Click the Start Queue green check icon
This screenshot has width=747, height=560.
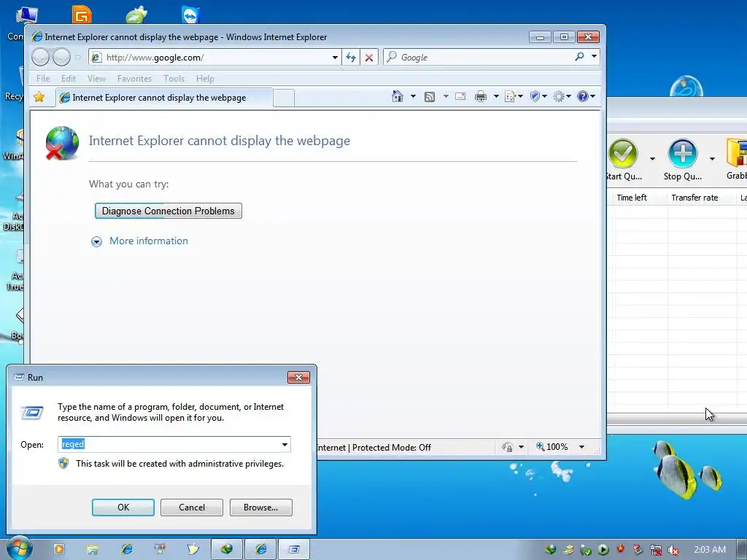623,153
